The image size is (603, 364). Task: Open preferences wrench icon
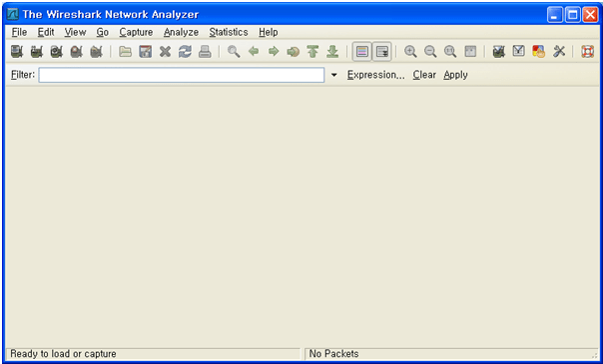click(559, 52)
